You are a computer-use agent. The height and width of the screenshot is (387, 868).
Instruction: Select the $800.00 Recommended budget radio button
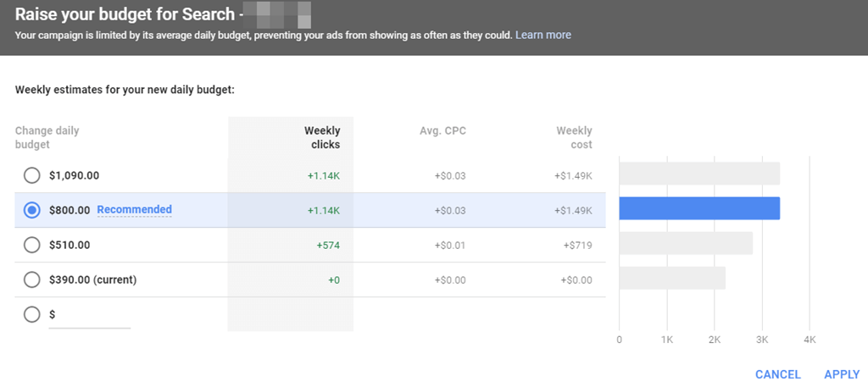pos(32,210)
